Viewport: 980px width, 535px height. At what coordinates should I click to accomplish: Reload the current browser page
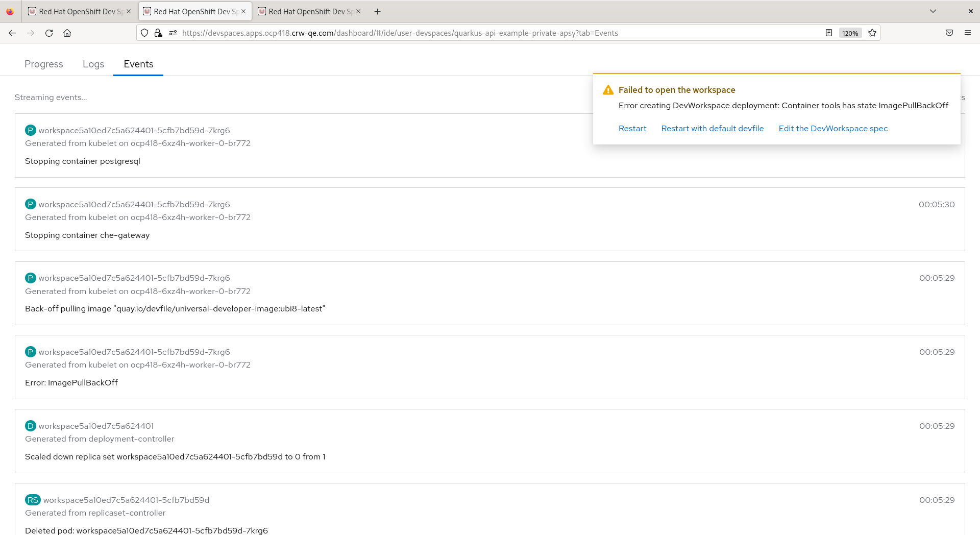click(49, 33)
